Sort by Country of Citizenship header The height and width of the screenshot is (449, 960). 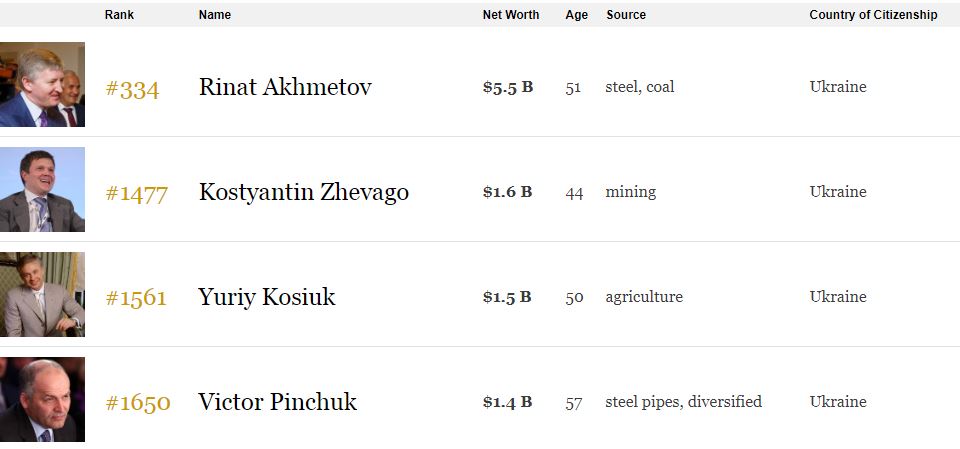873,15
